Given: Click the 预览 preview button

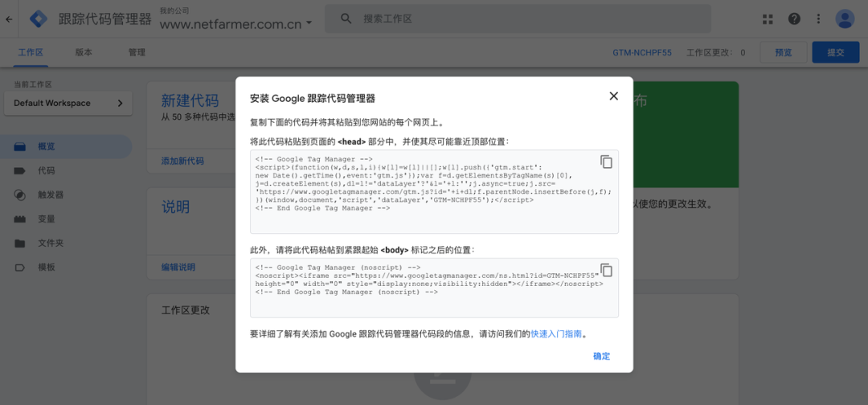Looking at the screenshot, I should coord(784,52).
